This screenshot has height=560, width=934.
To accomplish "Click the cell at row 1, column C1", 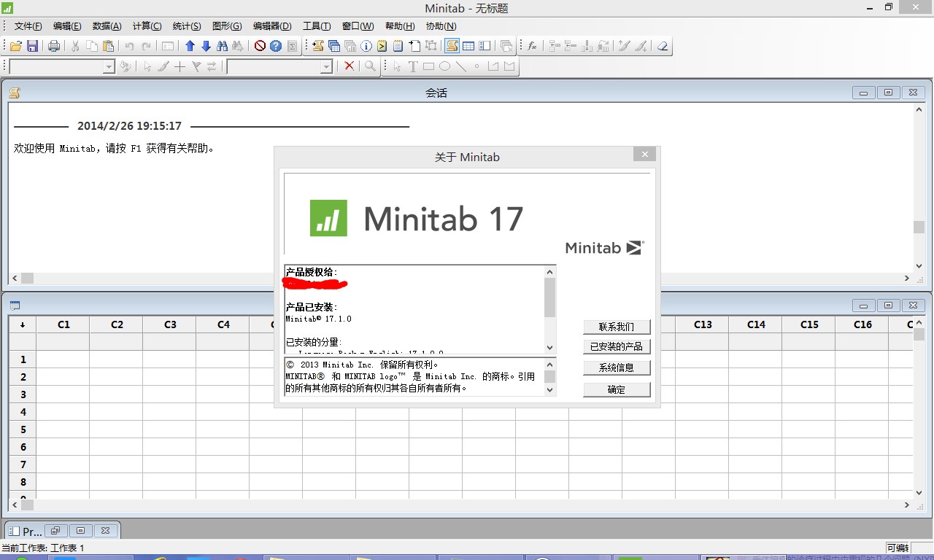I will point(63,359).
